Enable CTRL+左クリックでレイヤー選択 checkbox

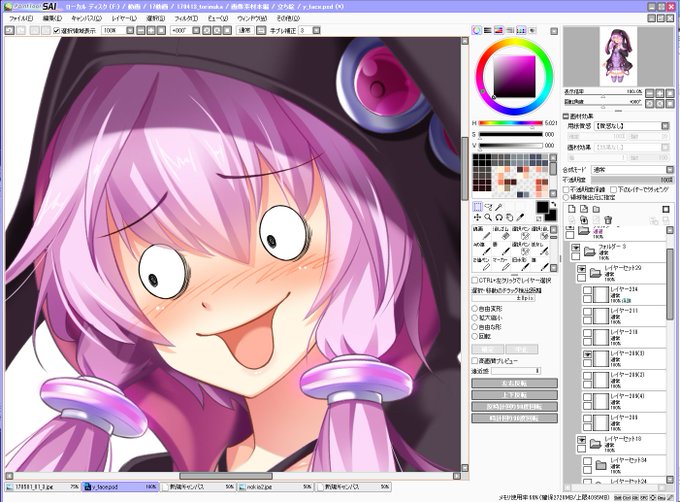coord(475,280)
